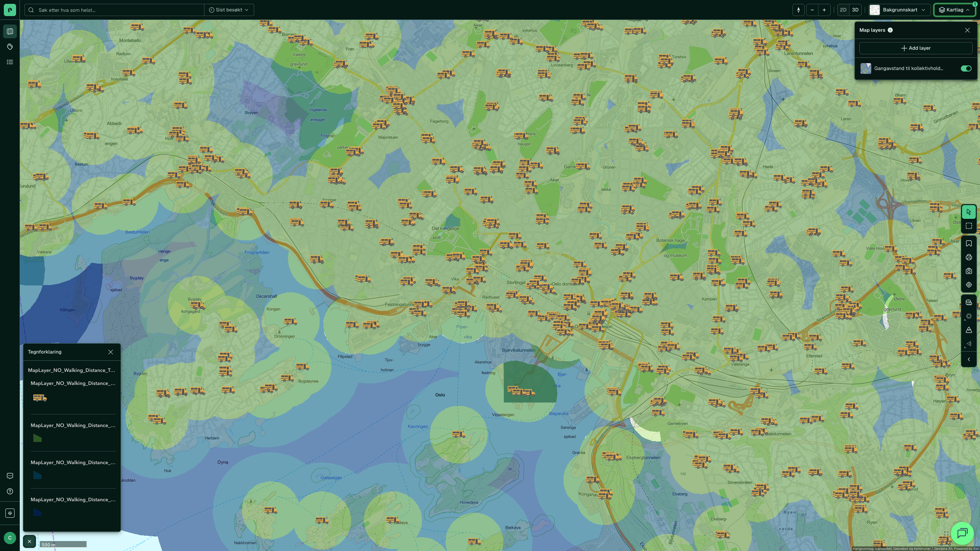Reset map north with compass icon
The image size is (980, 551).
point(799,10)
